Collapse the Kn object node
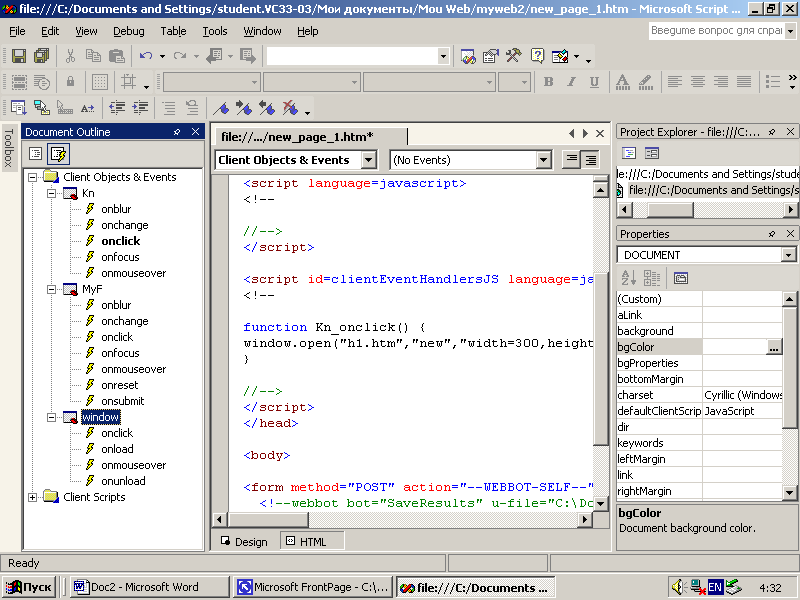 tap(52, 193)
